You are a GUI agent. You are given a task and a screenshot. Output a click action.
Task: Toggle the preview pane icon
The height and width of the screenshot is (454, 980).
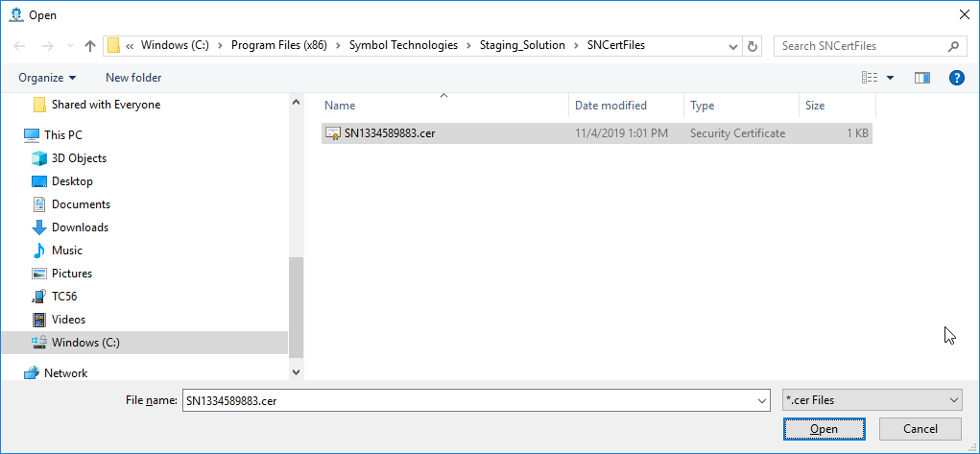pyautogui.click(x=922, y=78)
